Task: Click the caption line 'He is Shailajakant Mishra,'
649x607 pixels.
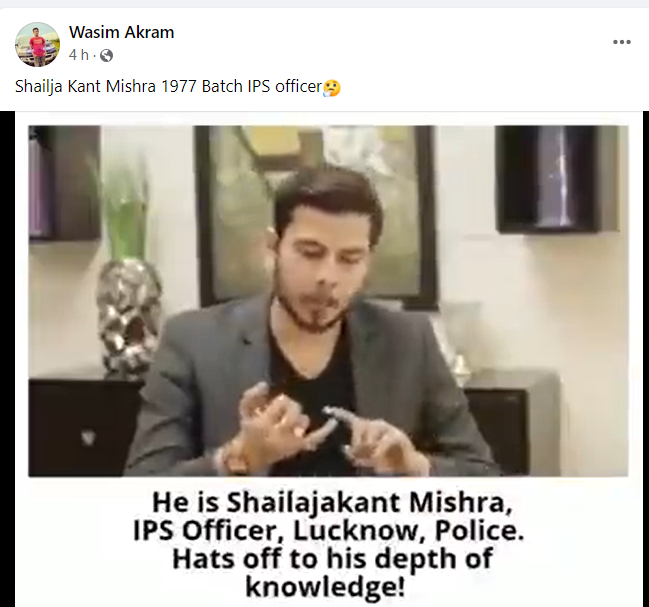Action: 332,503
